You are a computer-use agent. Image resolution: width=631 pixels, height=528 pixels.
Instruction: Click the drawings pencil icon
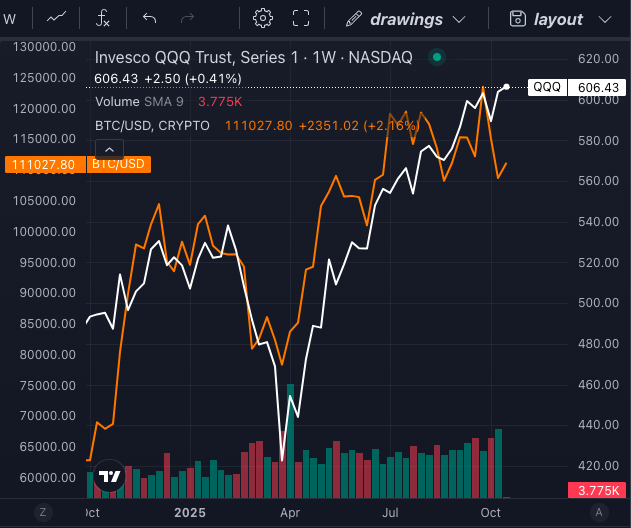click(x=354, y=19)
